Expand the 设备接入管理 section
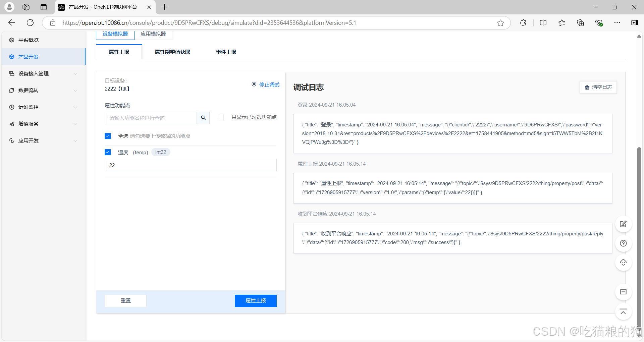The width and height of the screenshot is (644, 342). [75, 73]
